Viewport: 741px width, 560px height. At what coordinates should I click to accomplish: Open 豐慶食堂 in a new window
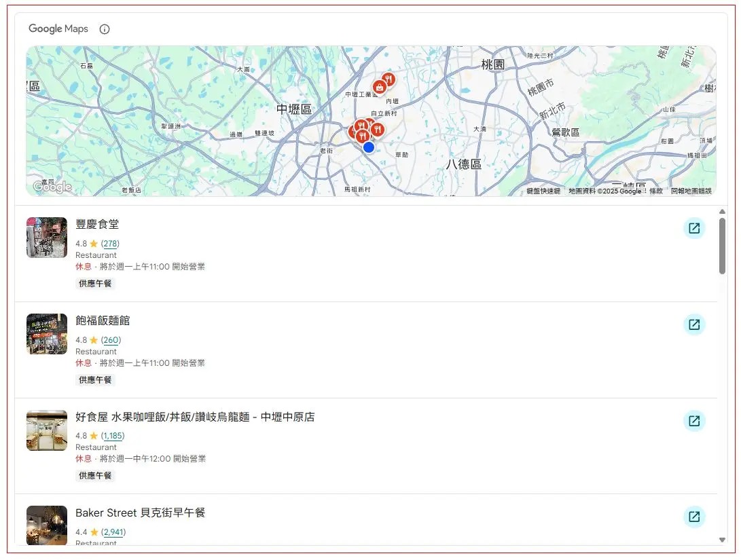point(694,229)
